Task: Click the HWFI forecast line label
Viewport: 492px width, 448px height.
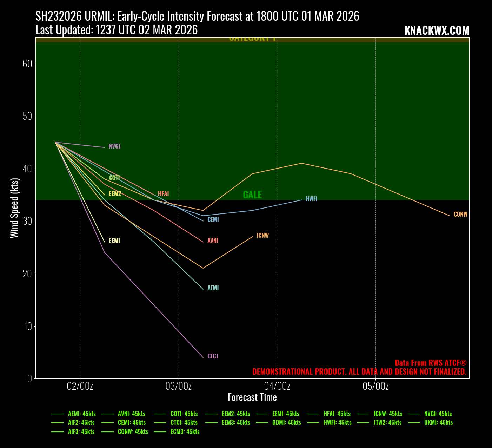Action: coord(311,199)
